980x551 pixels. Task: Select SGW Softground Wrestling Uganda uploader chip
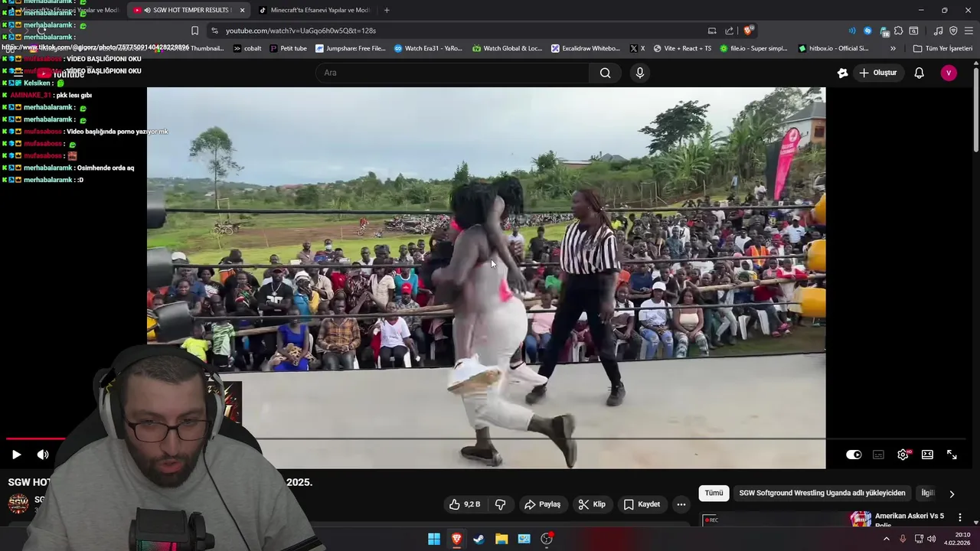coord(822,494)
